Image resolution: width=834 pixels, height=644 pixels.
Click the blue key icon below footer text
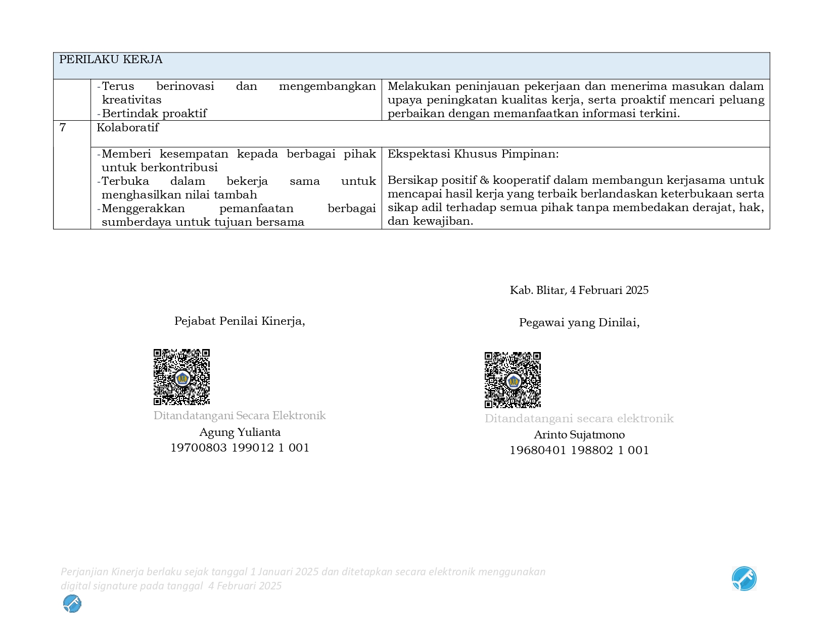[x=72, y=604]
